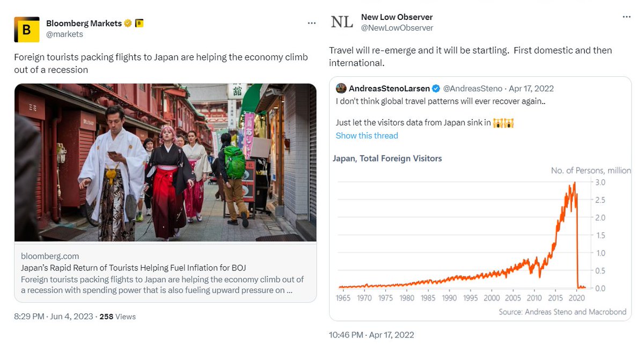Click the Bloomberg affiliate badge icon
This screenshot has width=644, height=345.
[x=139, y=23]
